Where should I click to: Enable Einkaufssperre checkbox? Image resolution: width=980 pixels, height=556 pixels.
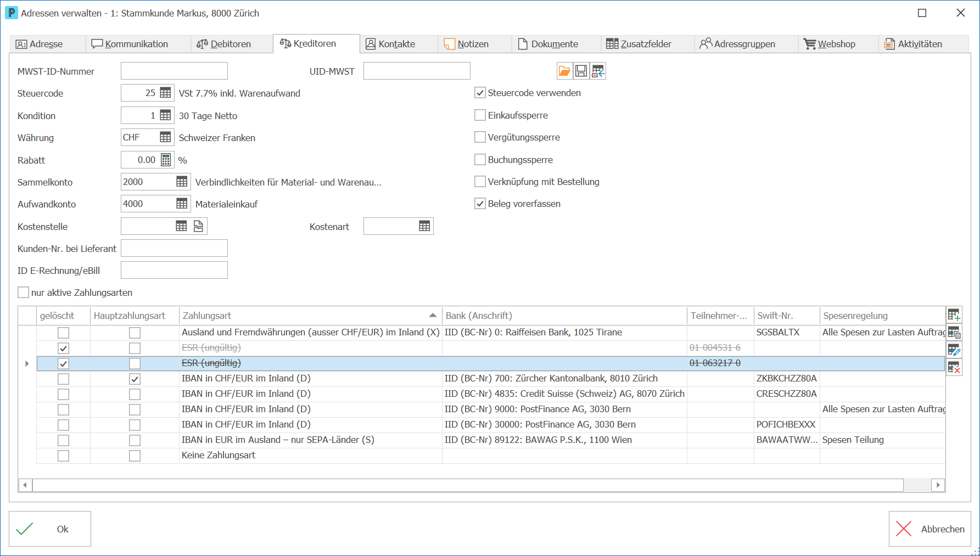pos(480,115)
